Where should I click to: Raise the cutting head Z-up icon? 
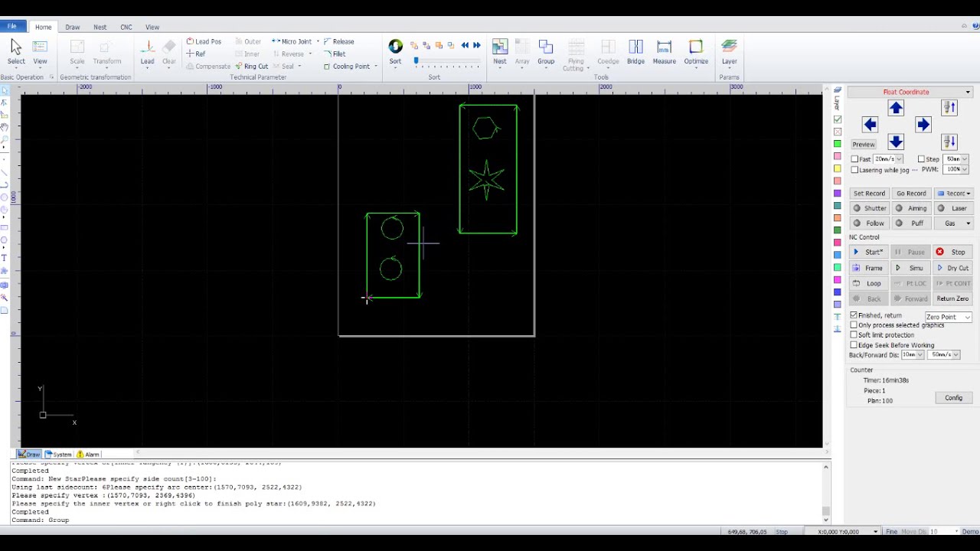[949, 108]
